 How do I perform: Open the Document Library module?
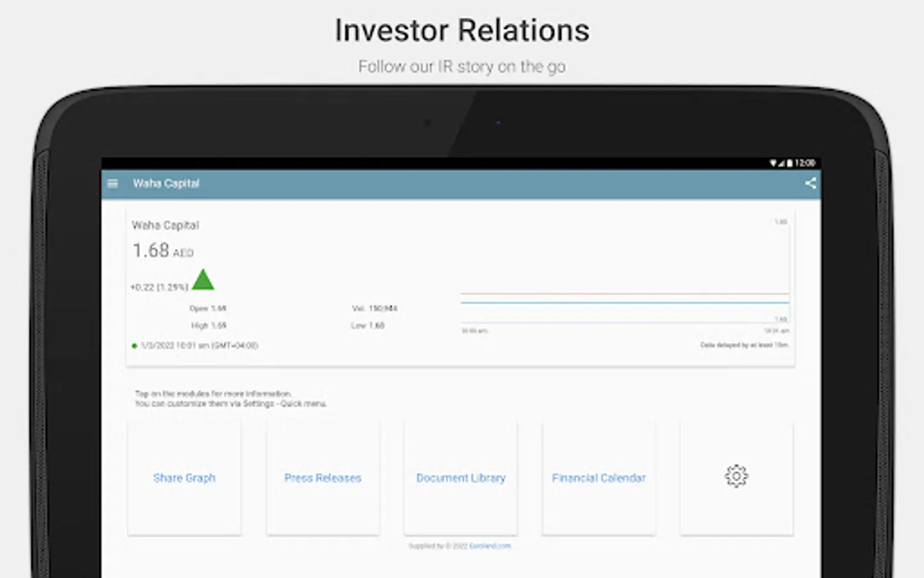[x=461, y=478]
